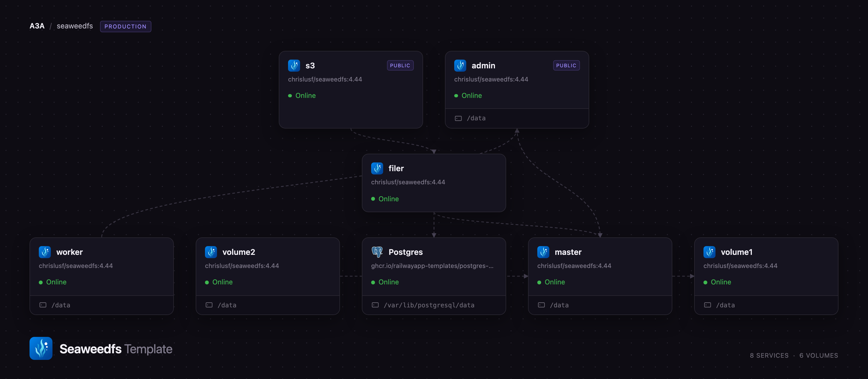Image resolution: width=868 pixels, height=379 pixels.
Task: Click the volume2 /data volume disk icon
Action: 209,305
